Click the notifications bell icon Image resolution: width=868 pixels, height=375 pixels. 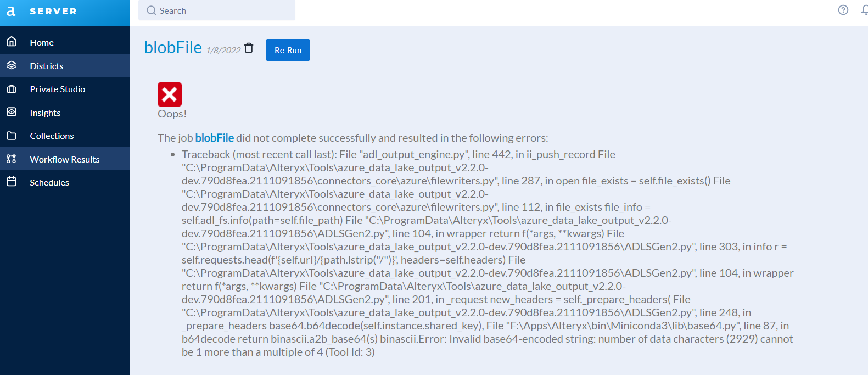click(x=865, y=10)
